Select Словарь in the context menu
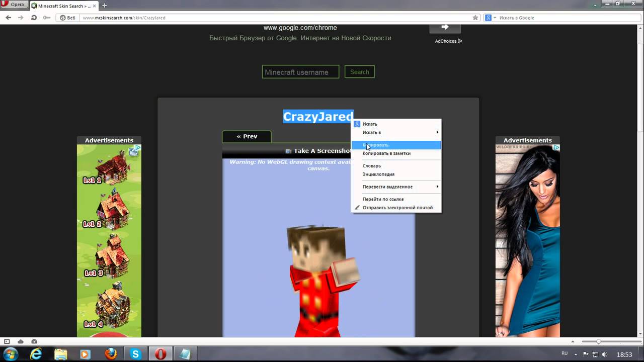644x362 pixels. 396,165
